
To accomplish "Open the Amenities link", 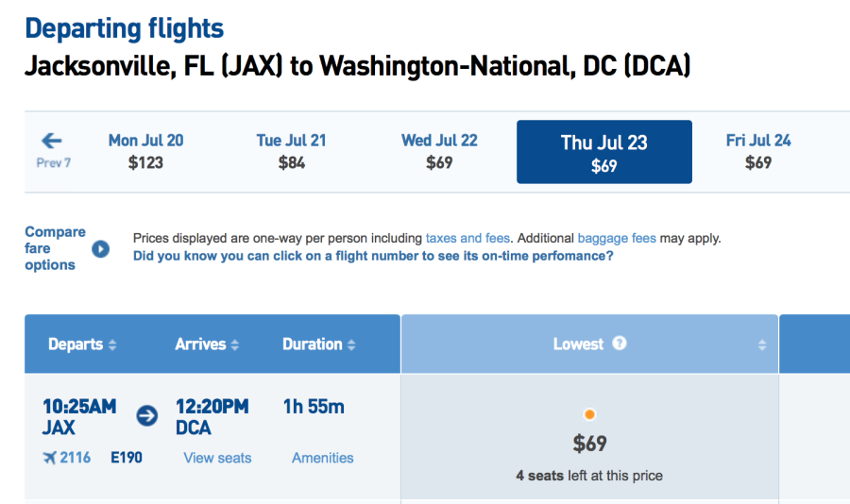I will (323, 458).
